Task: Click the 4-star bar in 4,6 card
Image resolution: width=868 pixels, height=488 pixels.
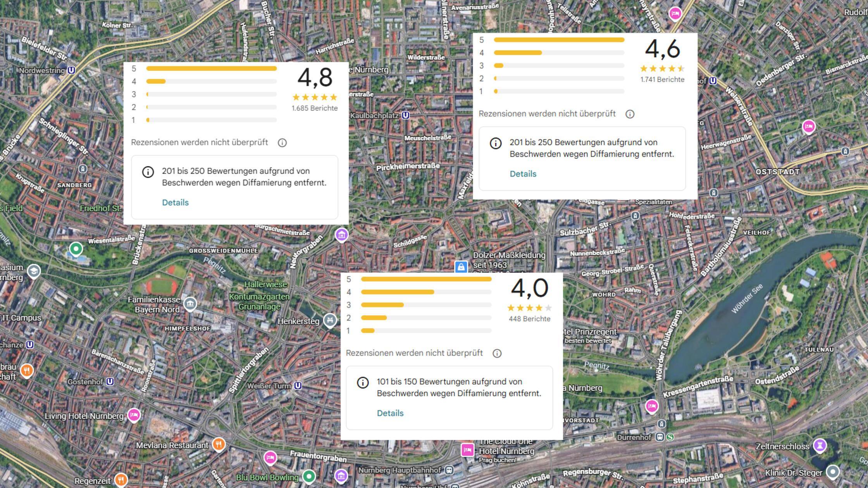Action: 559,53
